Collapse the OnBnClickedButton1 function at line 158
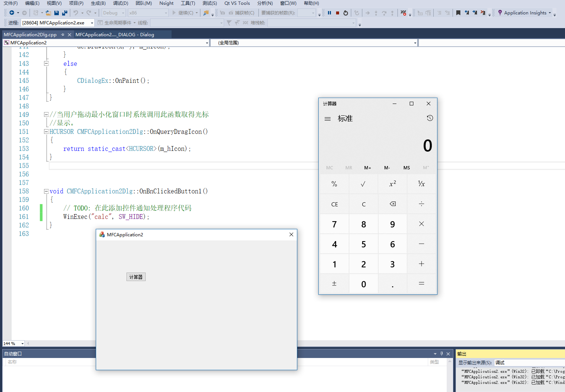 coord(46,191)
